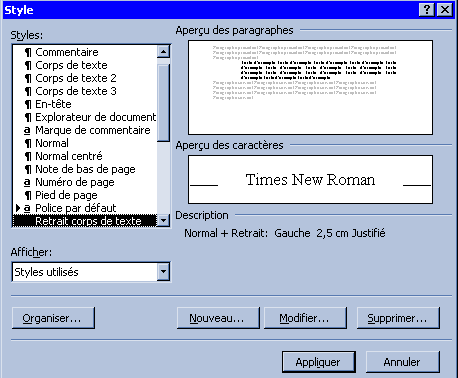Pick the Normal style entry

click(x=85, y=143)
